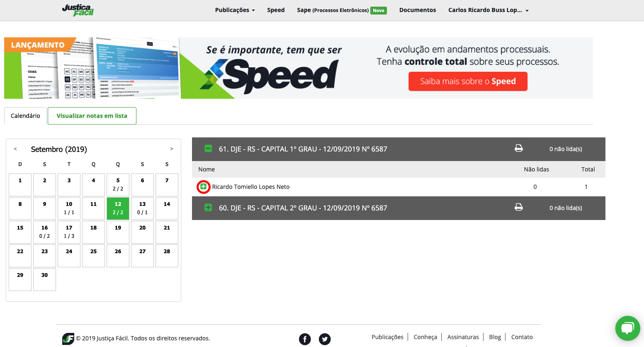Select calendar day 8

tap(20, 208)
